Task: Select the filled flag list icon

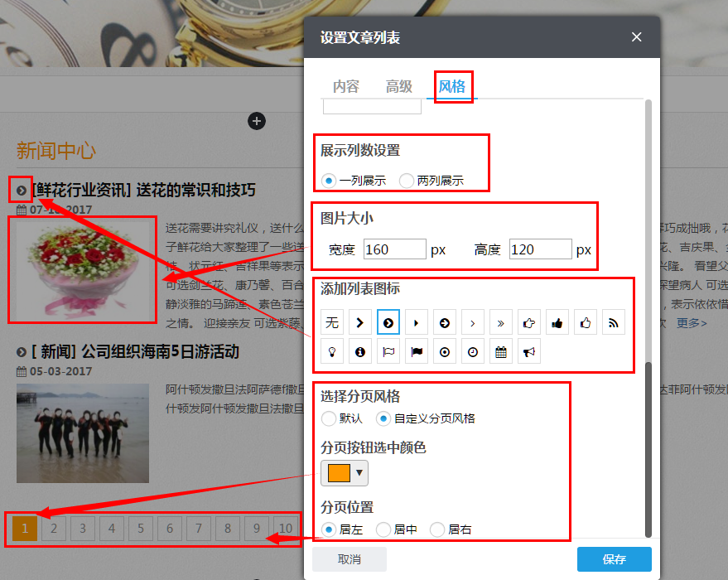Action: click(416, 350)
